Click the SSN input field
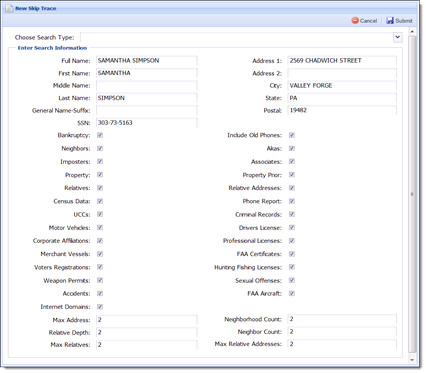Image resolution: width=426 pixels, height=373 pixels. [147, 123]
